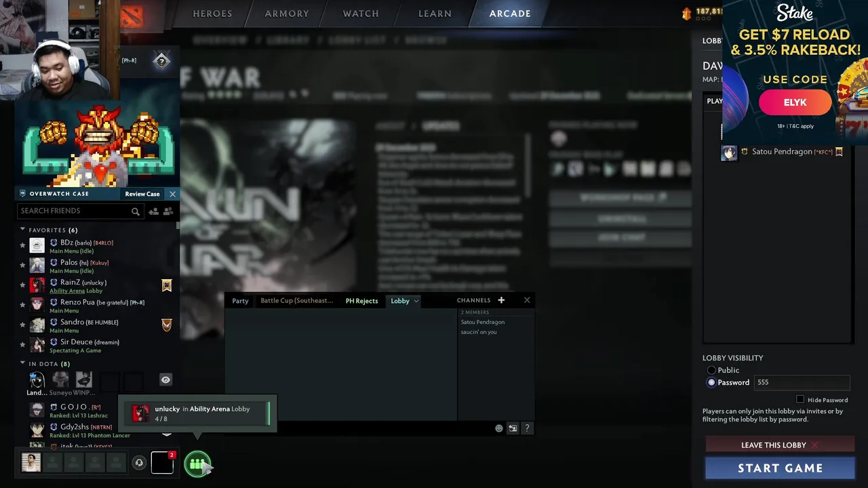Open the Lobby tab dropdown arrow
868x488 pixels.
(x=416, y=301)
